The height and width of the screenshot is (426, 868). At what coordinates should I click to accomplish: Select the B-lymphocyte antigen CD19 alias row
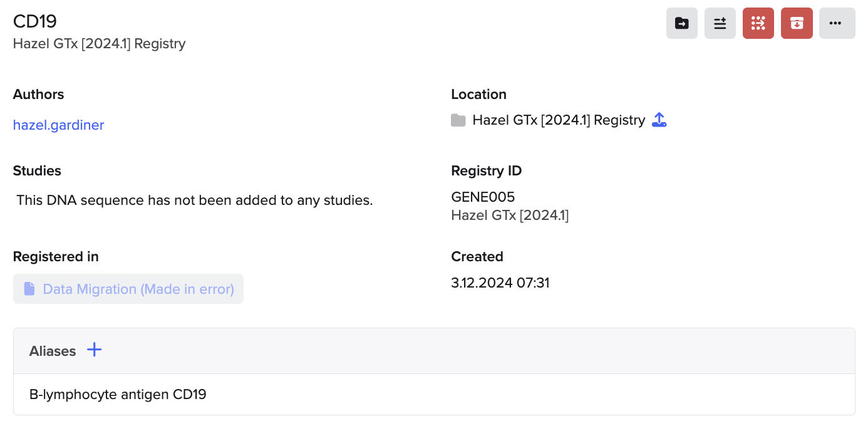point(434,394)
